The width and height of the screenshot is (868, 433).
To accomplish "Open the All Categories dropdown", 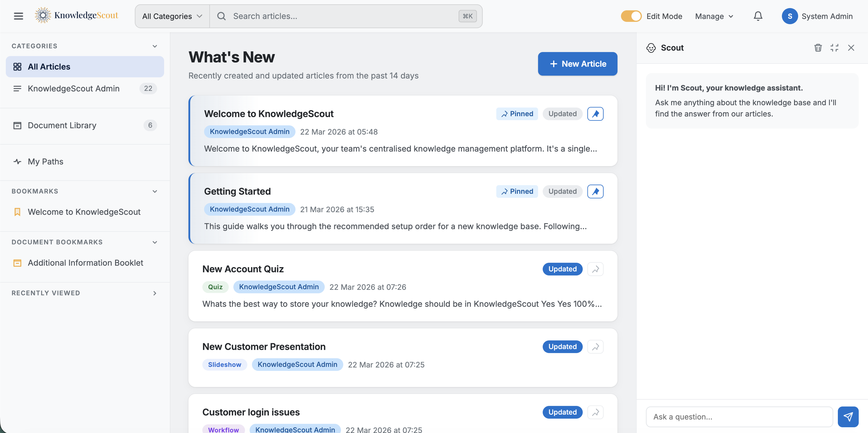I will [172, 16].
